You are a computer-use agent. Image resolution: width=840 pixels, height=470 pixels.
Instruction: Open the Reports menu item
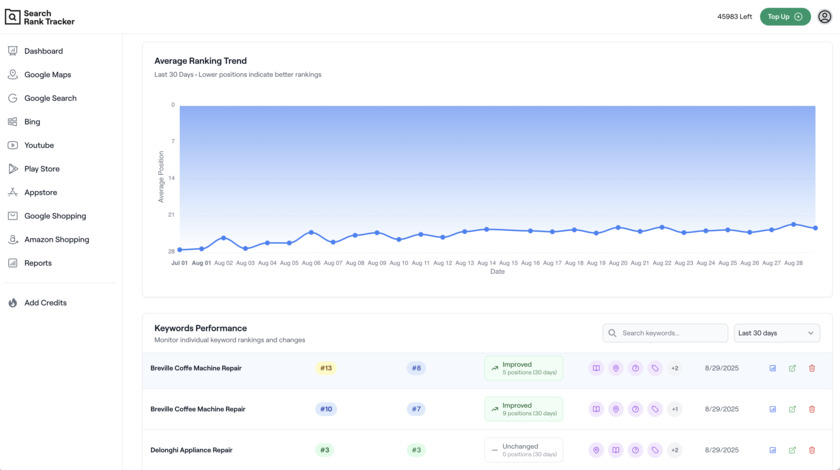[38, 263]
